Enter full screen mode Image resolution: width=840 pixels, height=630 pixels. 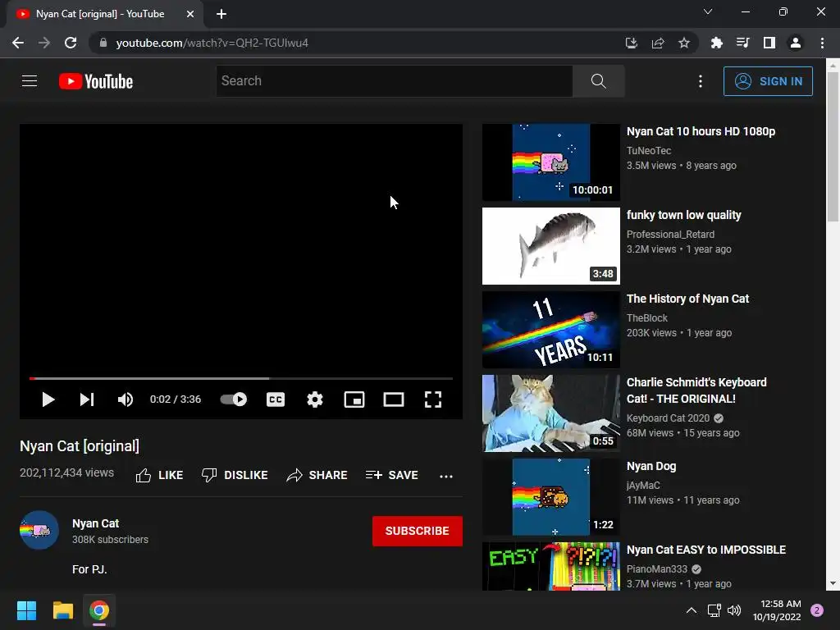click(x=433, y=399)
